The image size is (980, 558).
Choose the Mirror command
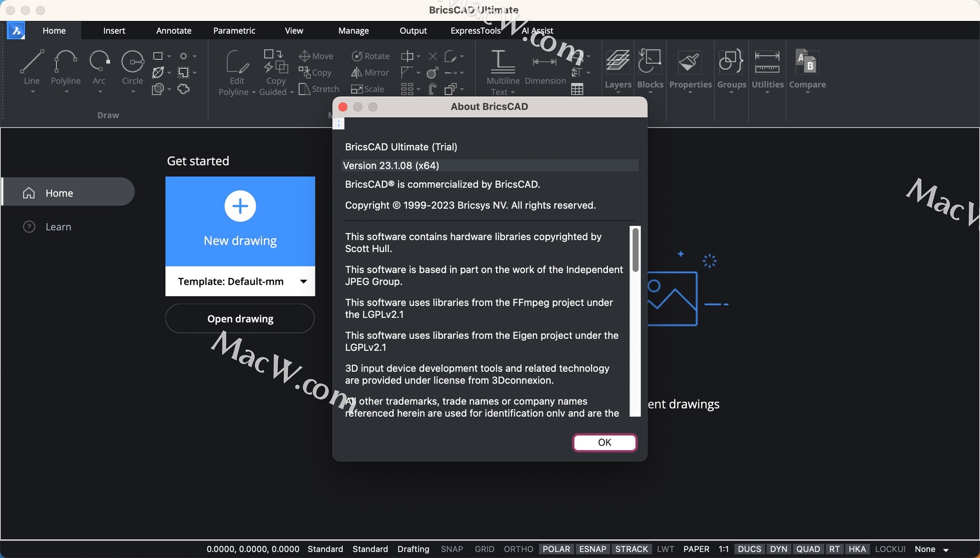point(370,72)
